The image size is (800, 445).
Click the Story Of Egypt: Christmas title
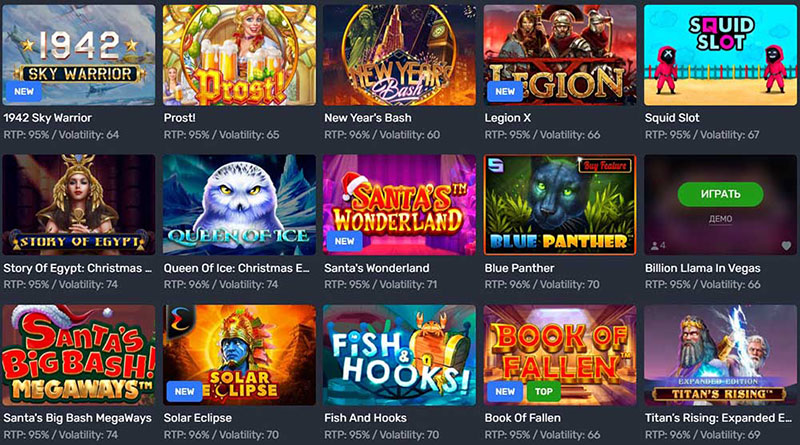pyautogui.click(x=78, y=268)
